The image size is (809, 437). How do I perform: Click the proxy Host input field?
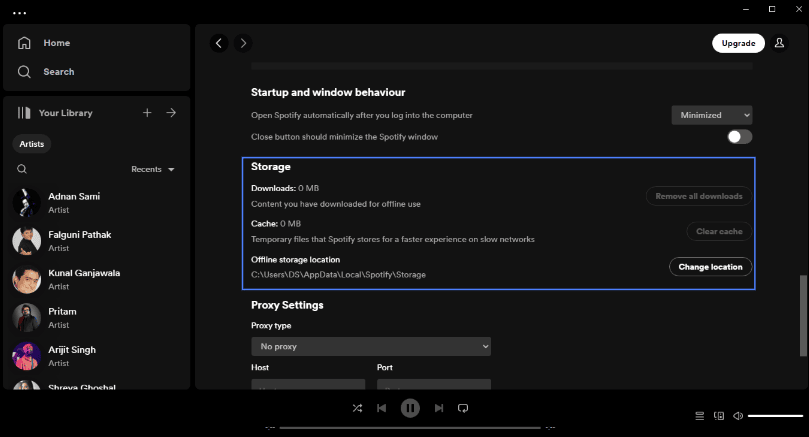[308, 384]
